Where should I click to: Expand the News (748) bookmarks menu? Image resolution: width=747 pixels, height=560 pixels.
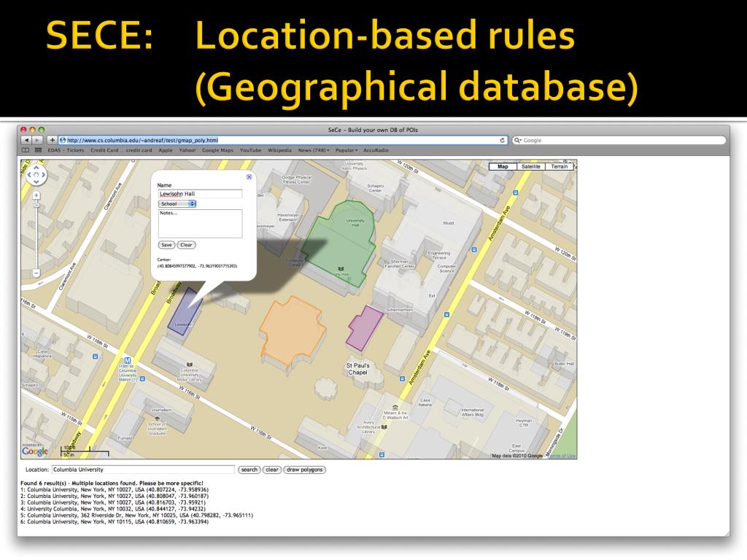tap(314, 150)
